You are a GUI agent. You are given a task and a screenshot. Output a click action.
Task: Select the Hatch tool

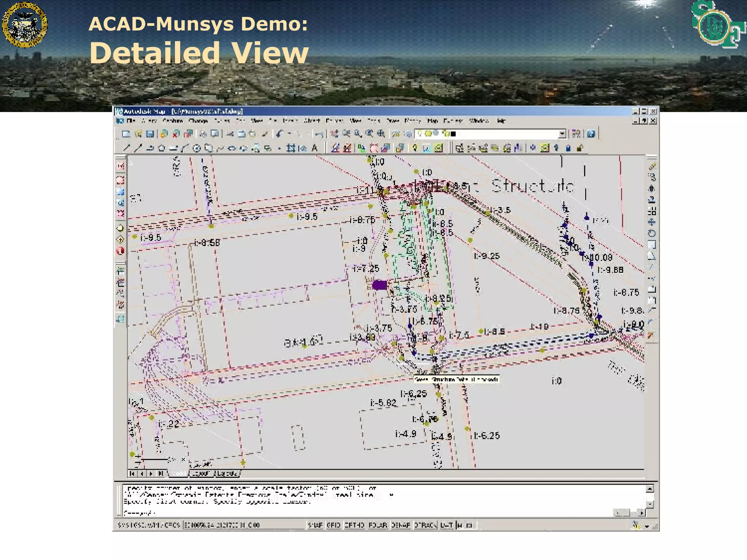[x=291, y=148]
